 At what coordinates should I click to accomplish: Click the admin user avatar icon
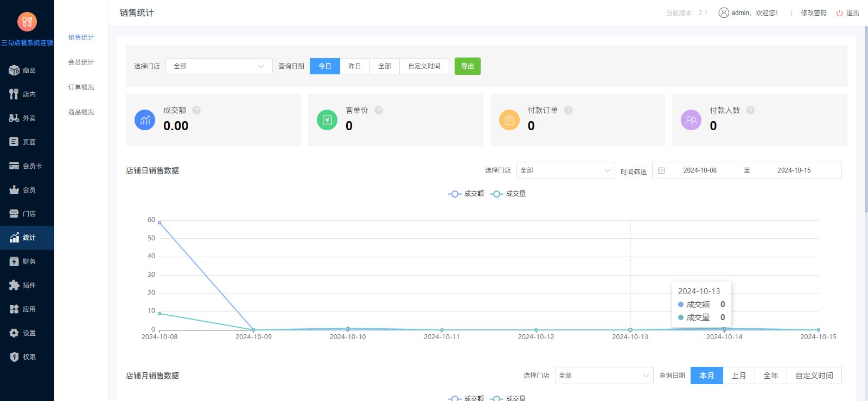tap(724, 13)
